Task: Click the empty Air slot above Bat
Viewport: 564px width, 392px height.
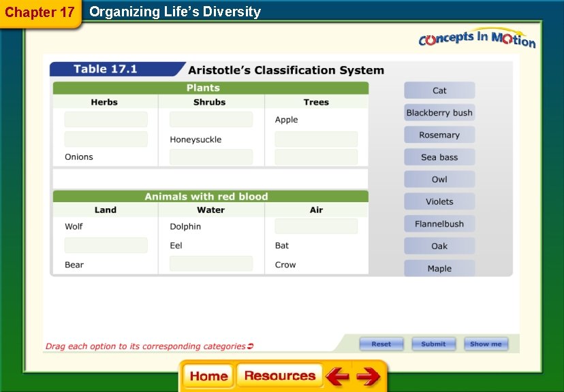Action: (x=316, y=227)
